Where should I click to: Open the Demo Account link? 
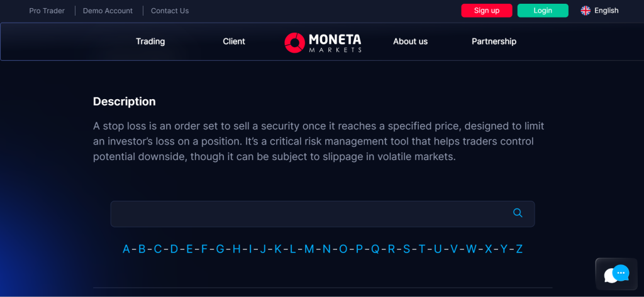(108, 11)
